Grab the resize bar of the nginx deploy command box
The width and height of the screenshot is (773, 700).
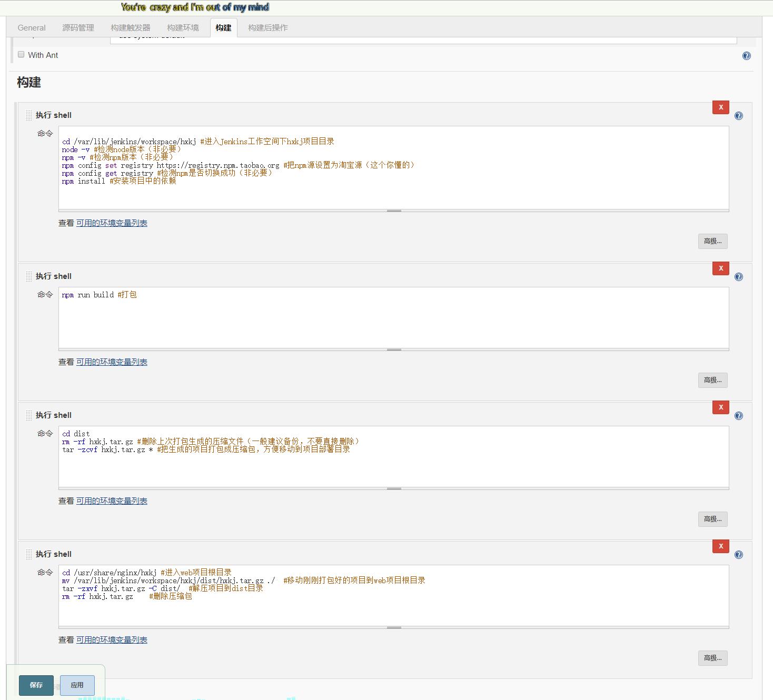(394, 627)
